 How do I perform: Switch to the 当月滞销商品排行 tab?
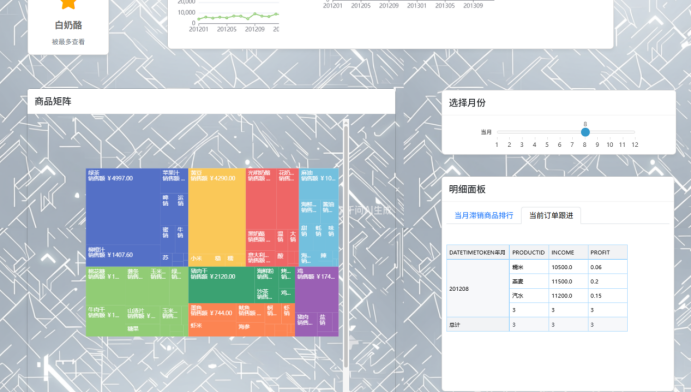point(483,215)
